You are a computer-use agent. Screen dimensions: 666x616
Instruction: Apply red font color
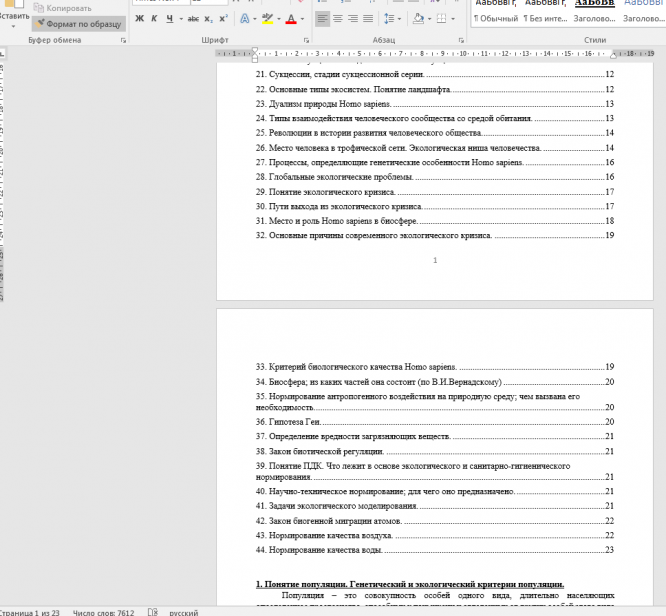coord(291,19)
